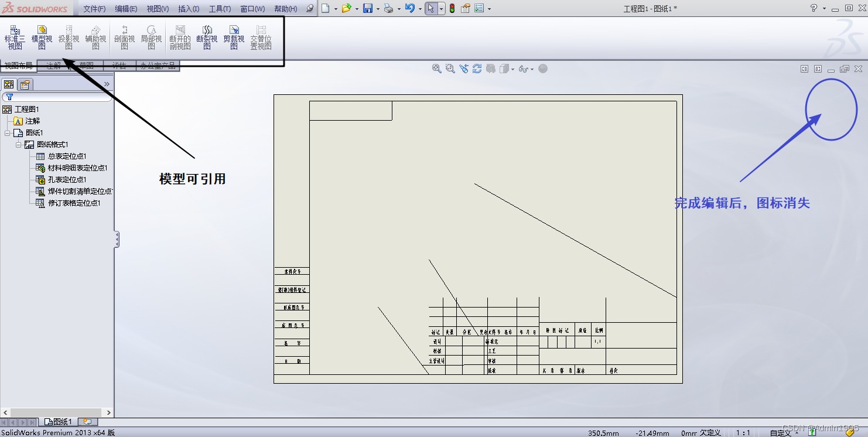This screenshot has width=868, height=437.
Task: Click the Open file folder icon
Action: [x=347, y=8]
